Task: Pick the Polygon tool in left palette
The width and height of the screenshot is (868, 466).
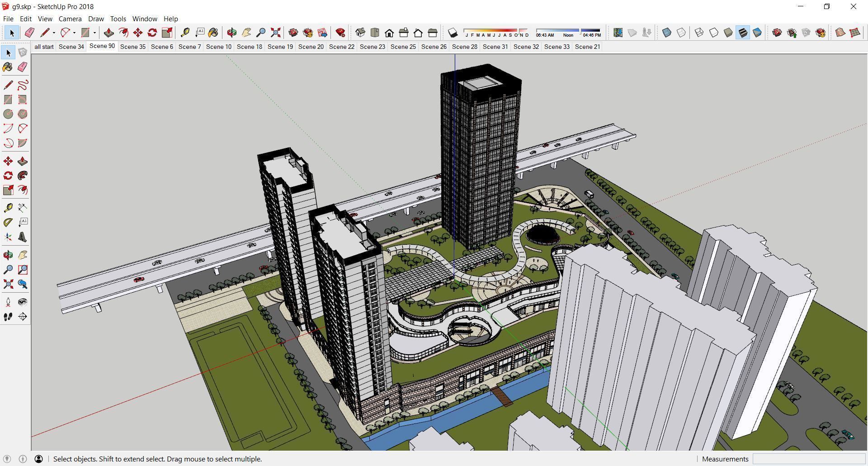Action: (23, 114)
